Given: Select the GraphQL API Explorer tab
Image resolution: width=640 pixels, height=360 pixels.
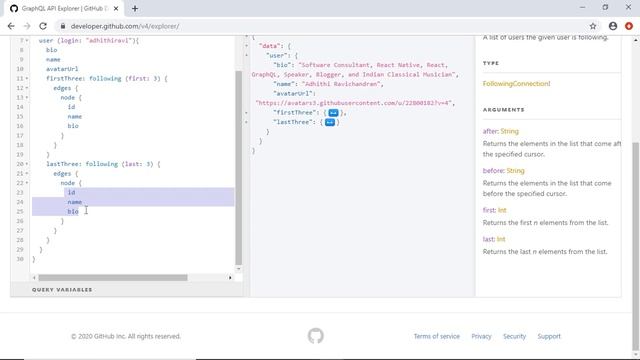Looking at the screenshot, I should click(x=64, y=8).
